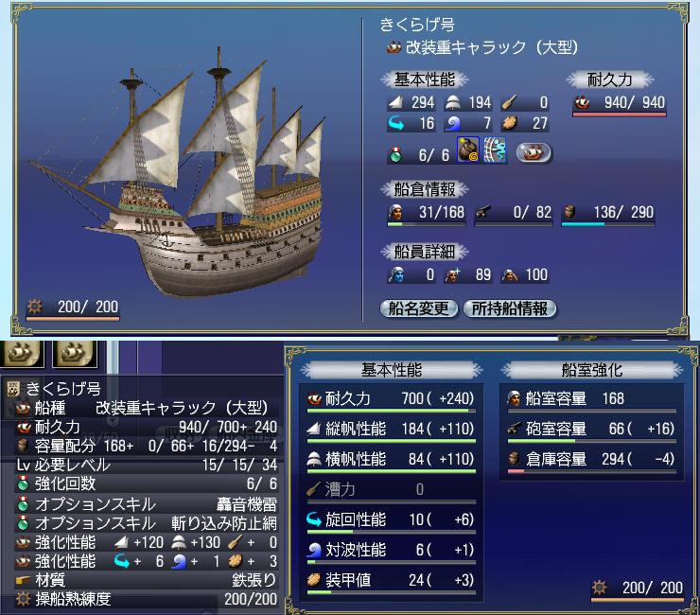
Task: Select the 基本性能 header in lower panel
Action: point(392,370)
